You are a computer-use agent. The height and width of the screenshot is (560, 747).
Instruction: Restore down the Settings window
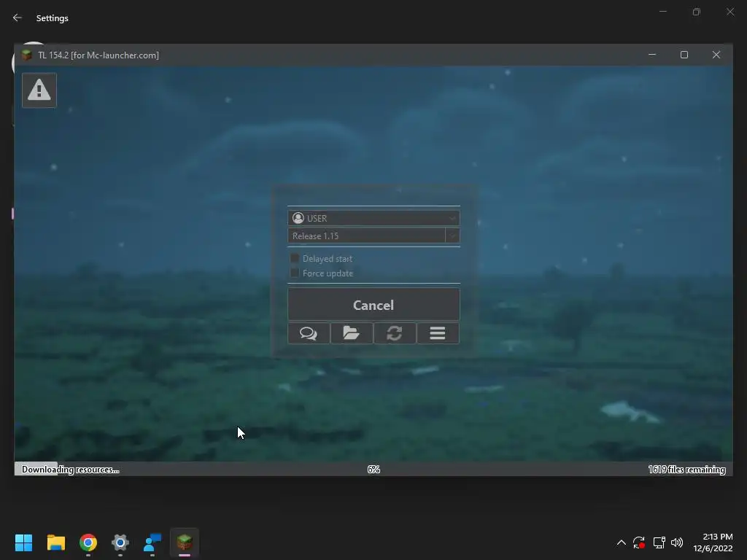coord(697,12)
